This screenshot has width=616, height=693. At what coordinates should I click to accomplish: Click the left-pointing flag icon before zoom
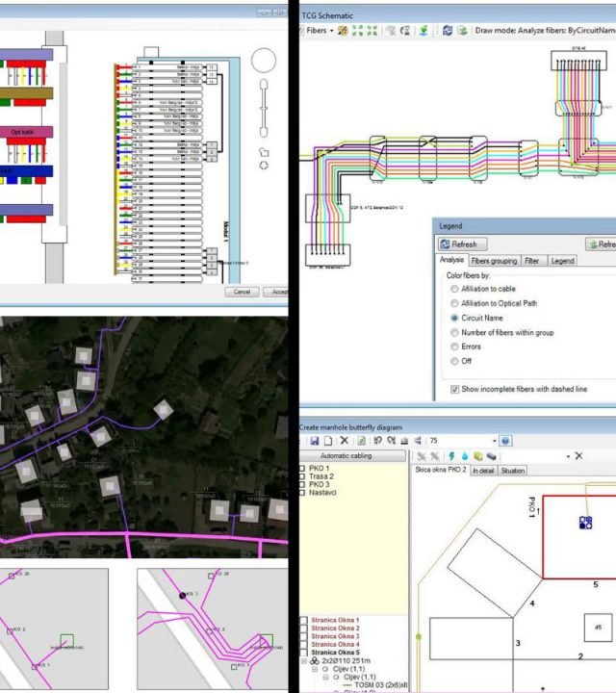[418, 441]
